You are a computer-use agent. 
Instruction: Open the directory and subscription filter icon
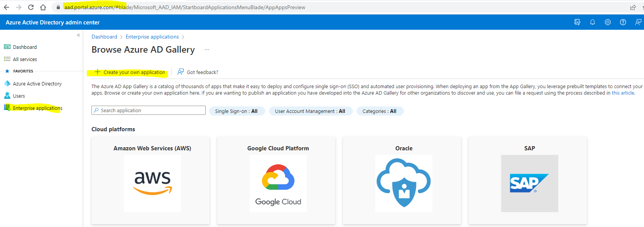click(577, 22)
